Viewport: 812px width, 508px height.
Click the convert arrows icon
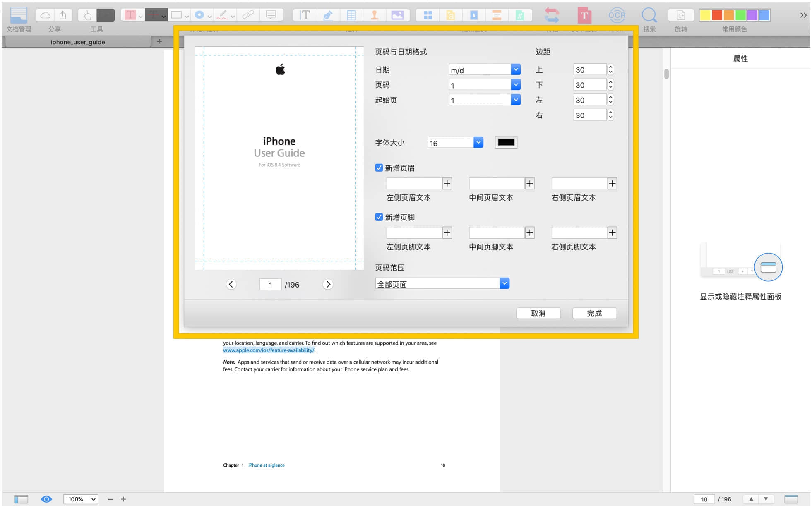click(552, 15)
